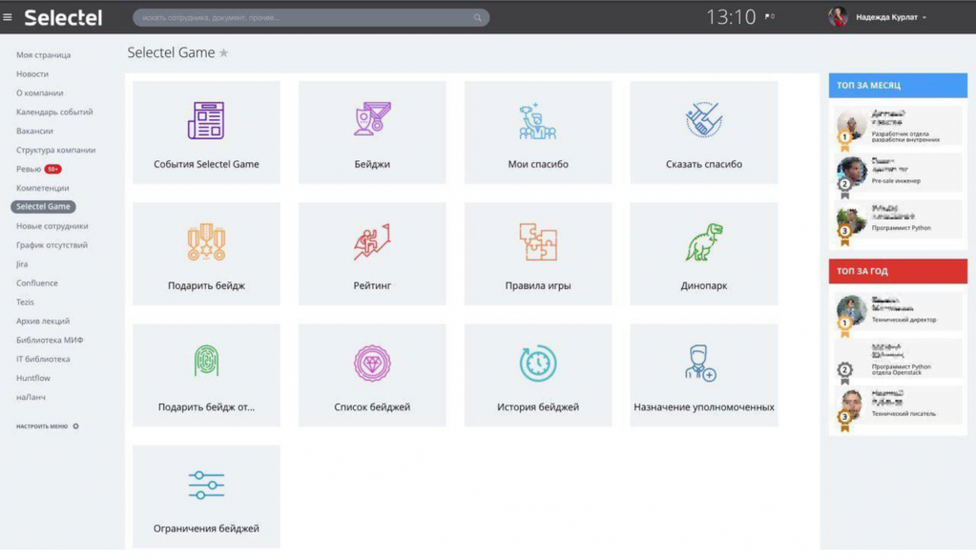Click the employee search input field
The width and height of the screenshot is (976, 560).
(305, 17)
